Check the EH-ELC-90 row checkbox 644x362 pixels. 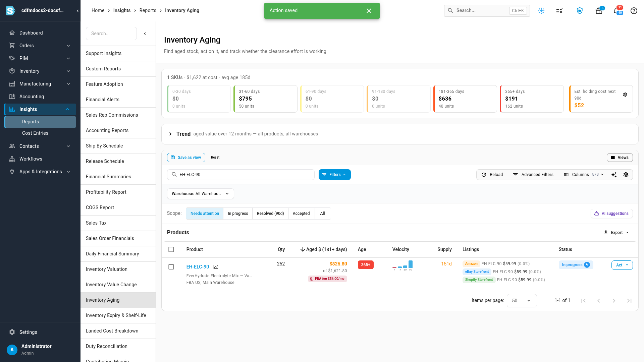171,267
